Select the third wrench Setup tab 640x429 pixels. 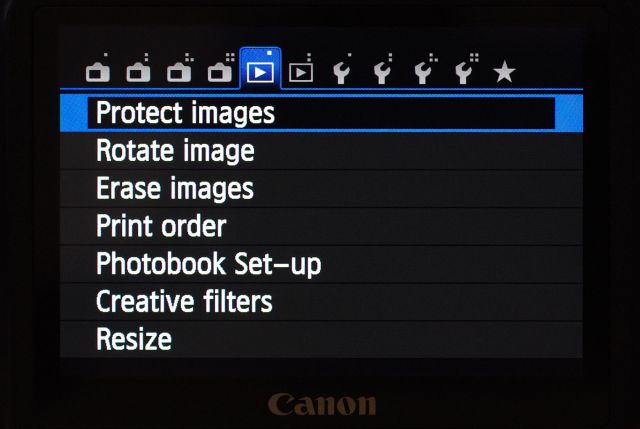click(x=423, y=71)
